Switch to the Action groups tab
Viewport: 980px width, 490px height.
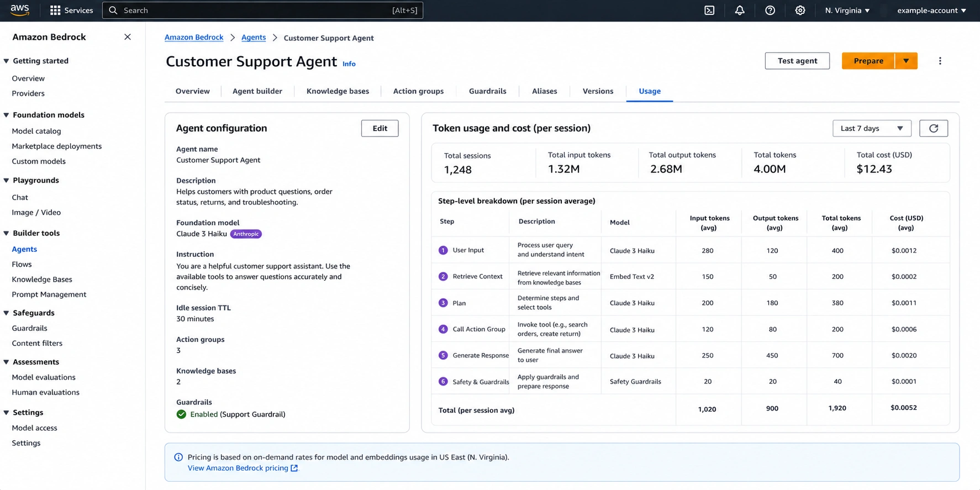click(x=418, y=91)
